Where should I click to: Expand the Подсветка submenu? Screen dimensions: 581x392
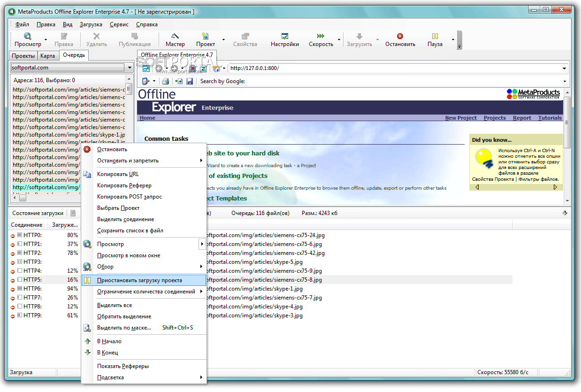coord(201,377)
